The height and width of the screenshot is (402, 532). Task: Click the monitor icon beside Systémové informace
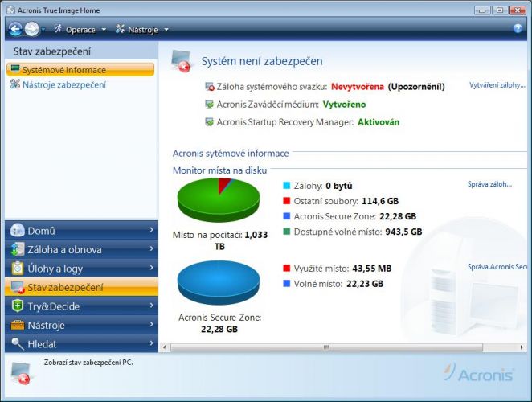[x=15, y=69]
